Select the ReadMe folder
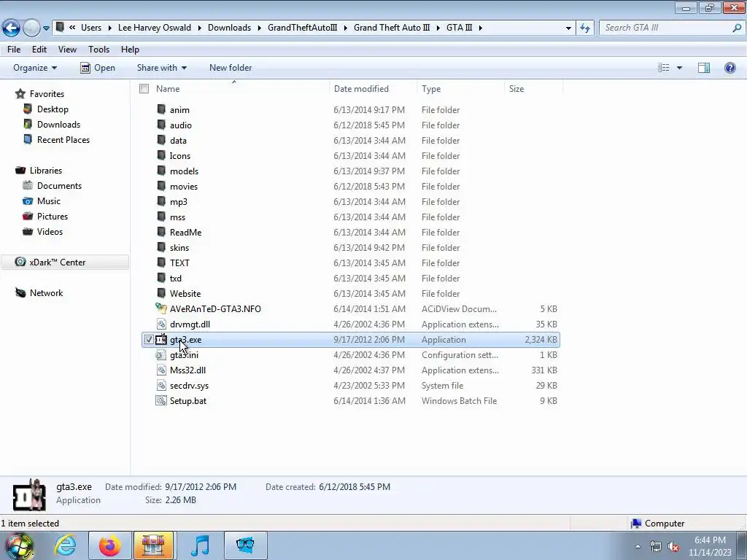The image size is (747, 560). point(185,232)
